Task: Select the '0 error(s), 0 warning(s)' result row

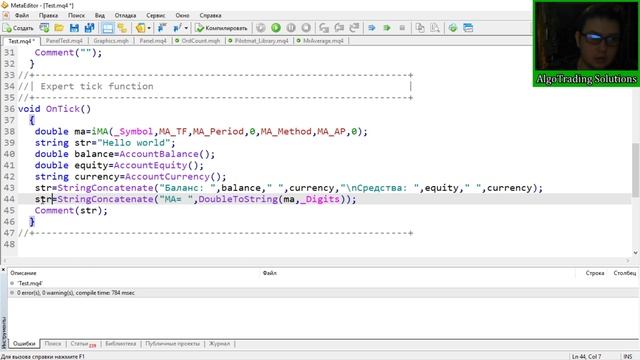Action: (x=323, y=293)
